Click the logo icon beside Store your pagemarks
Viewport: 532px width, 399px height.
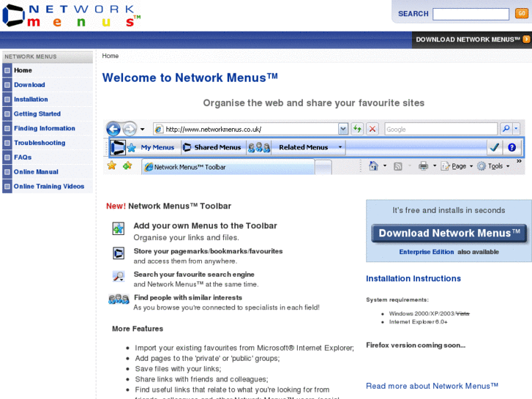click(119, 253)
